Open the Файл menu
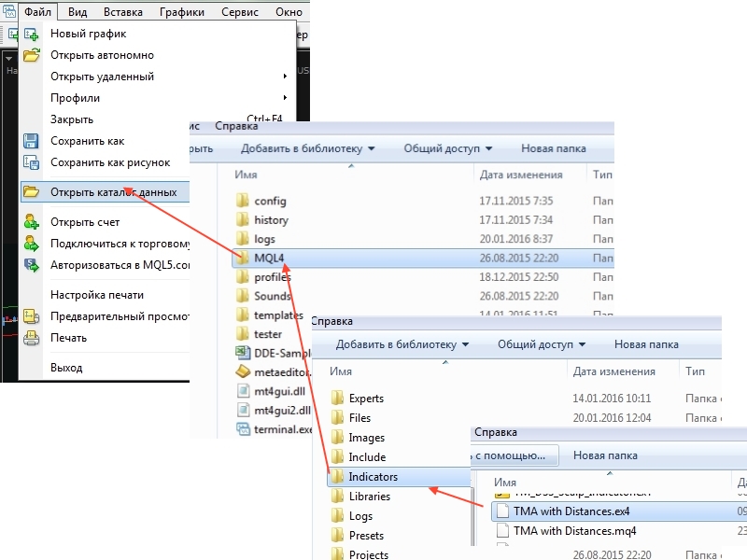The width and height of the screenshot is (747, 560). click(37, 11)
